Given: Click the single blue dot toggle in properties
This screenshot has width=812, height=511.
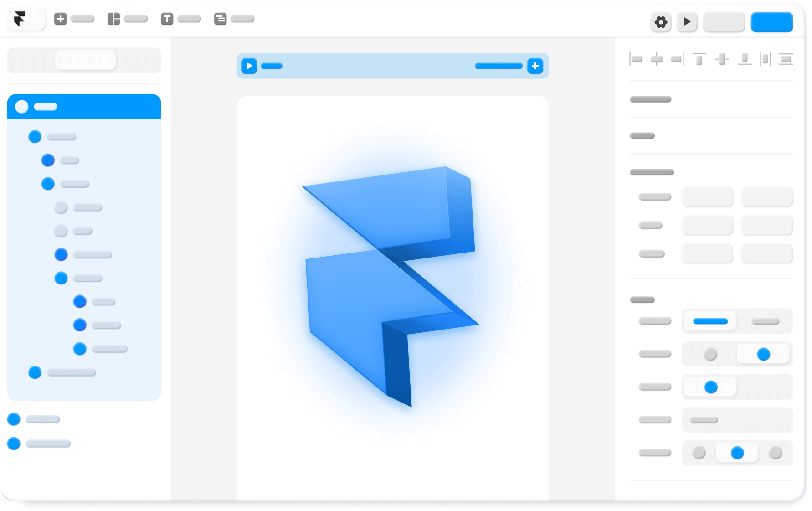Looking at the screenshot, I should point(711,387).
